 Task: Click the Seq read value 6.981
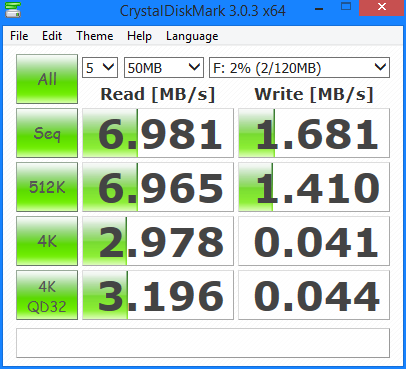[158, 133]
